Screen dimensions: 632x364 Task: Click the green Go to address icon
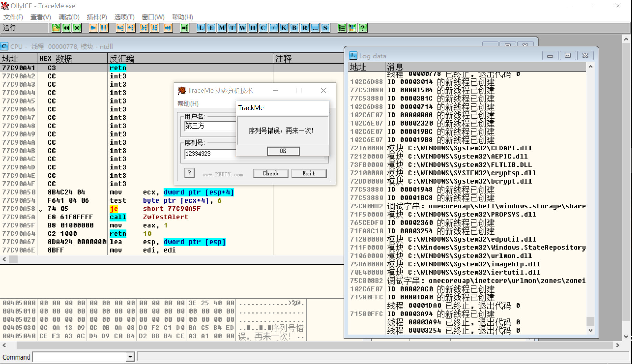tap(185, 28)
